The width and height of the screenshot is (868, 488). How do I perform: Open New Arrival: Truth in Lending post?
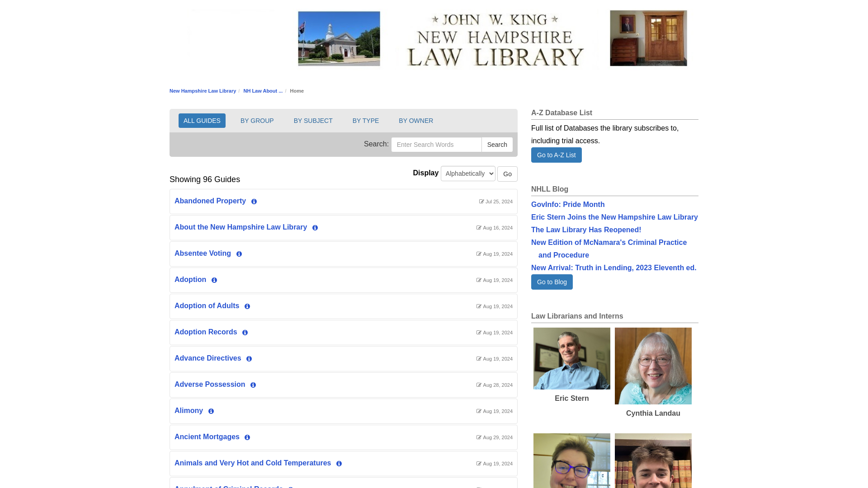tap(614, 268)
